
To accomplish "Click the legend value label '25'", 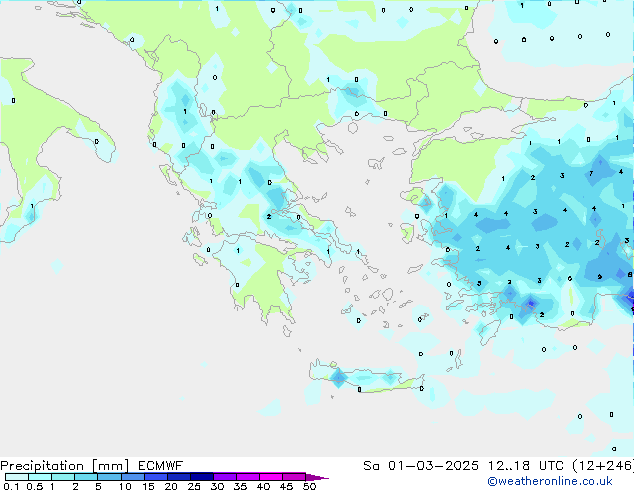I will coord(194,486).
